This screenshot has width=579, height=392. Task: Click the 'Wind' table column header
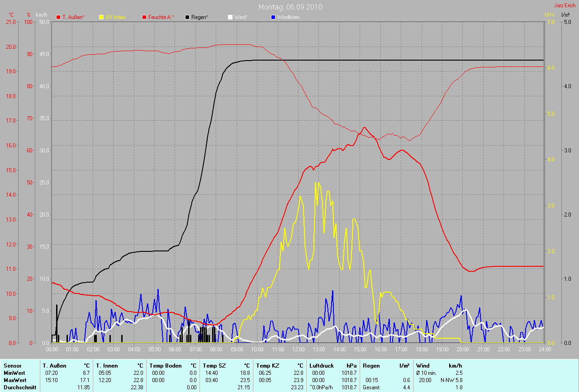coord(423,365)
